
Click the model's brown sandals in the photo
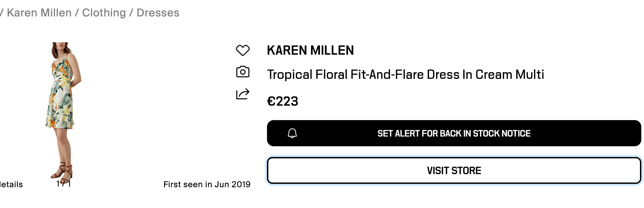coord(62,171)
